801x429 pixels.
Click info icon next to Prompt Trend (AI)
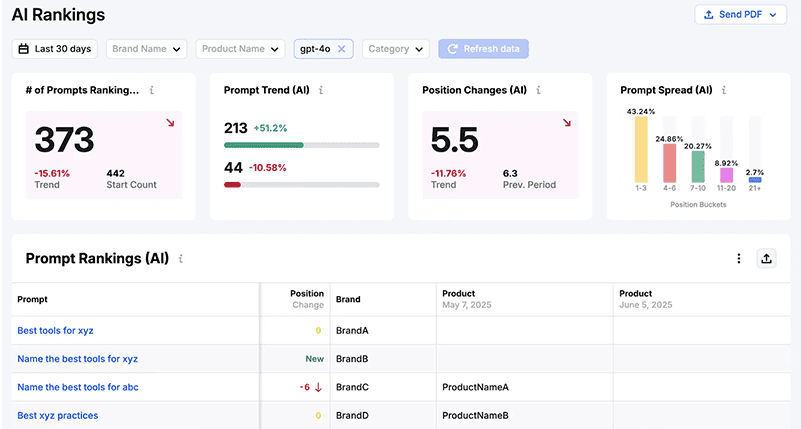(320, 90)
